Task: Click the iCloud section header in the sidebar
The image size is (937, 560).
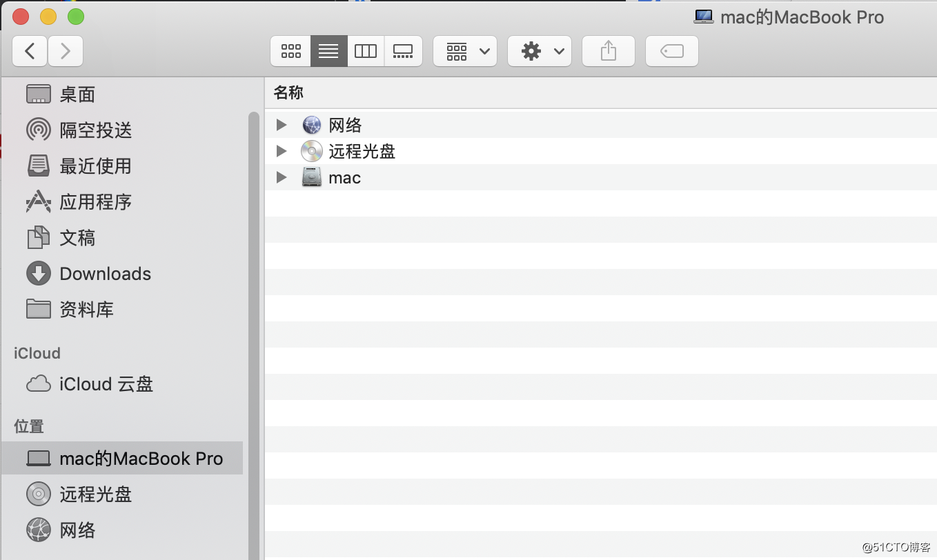Action: pyautogui.click(x=37, y=353)
